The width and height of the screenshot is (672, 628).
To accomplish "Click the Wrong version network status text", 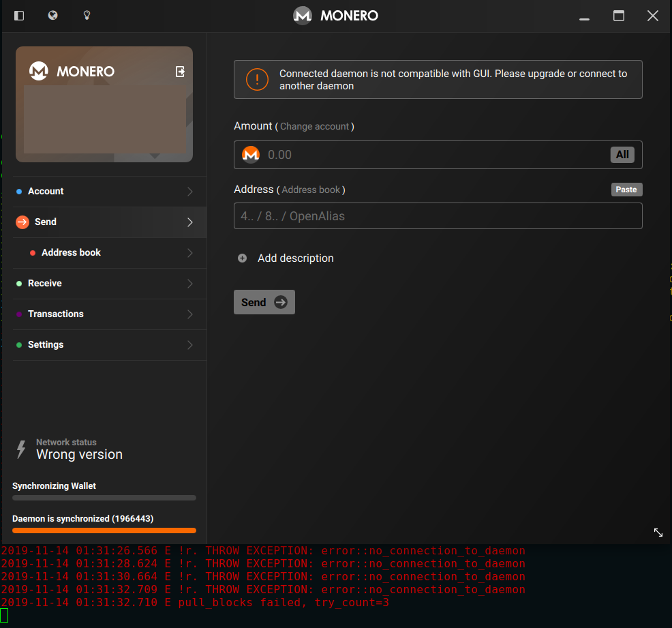I will click(79, 454).
